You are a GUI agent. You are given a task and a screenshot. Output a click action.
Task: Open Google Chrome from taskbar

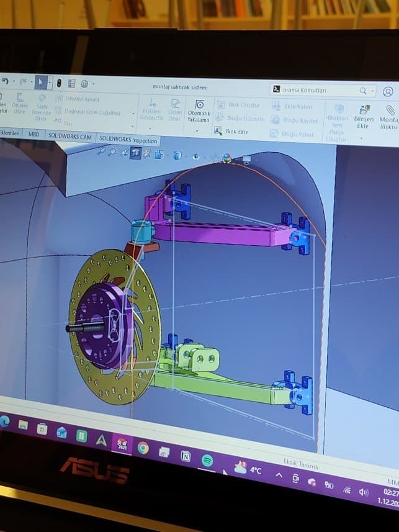(143, 448)
